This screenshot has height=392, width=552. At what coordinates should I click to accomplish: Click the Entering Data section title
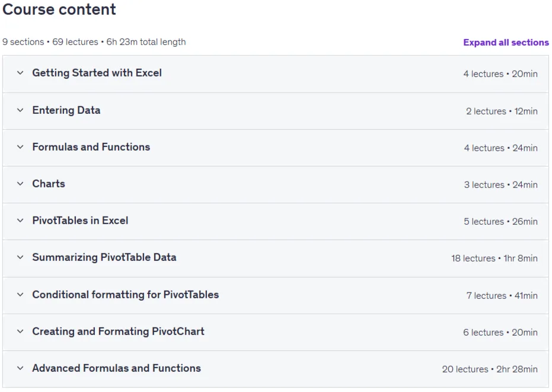pos(66,110)
